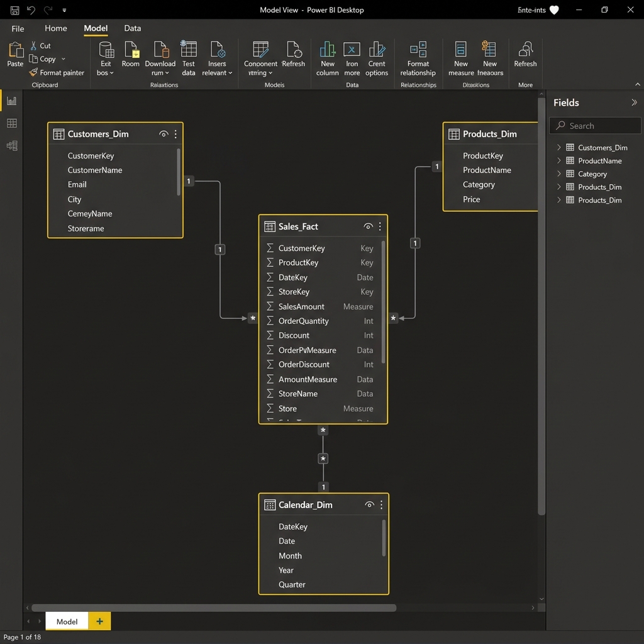Click the canvas scroll right arrow
Viewport: 644px width, 644px height.
(533, 608)
